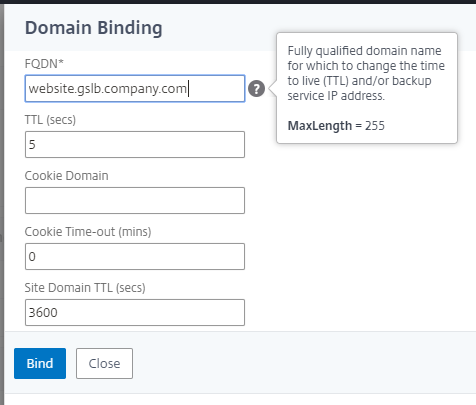The width and height of the screenshot is (476, 405).
Task: Click the Site Domain TTL (secs) label
Action: pyautogui.click(x=85, y=288)
